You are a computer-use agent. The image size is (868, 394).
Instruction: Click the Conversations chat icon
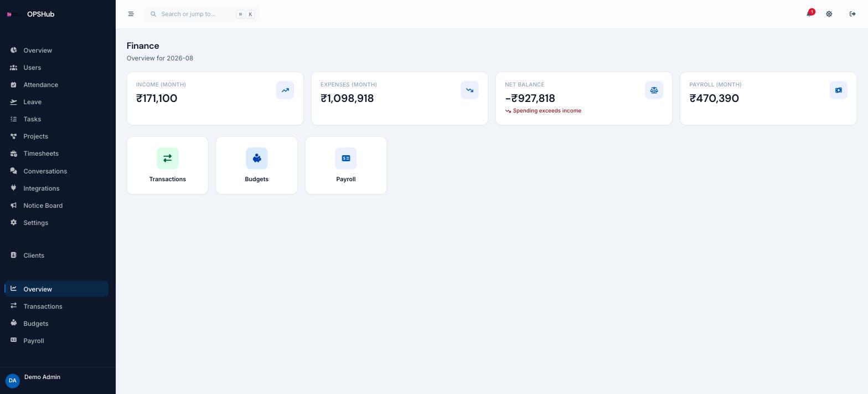13,171
